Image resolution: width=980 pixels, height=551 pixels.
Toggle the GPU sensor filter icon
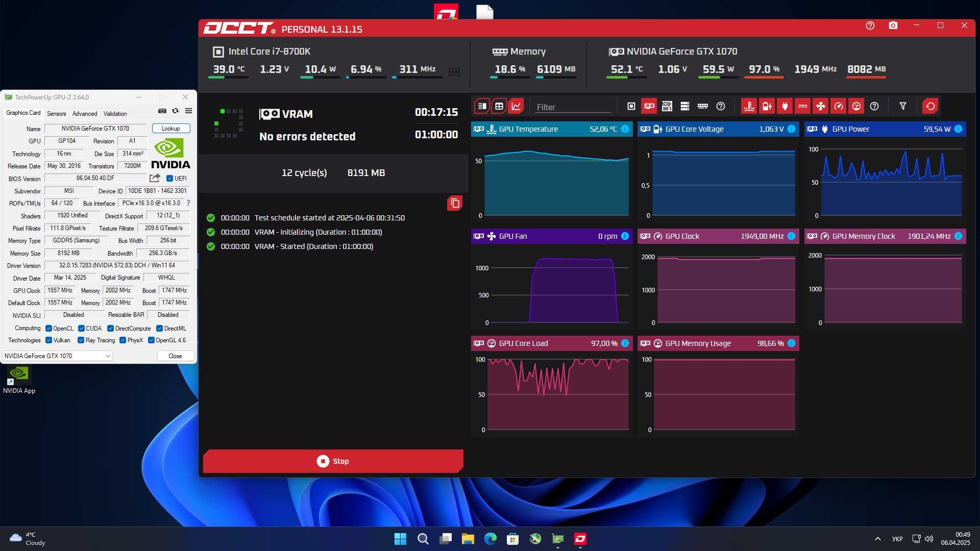pos(649,106)
